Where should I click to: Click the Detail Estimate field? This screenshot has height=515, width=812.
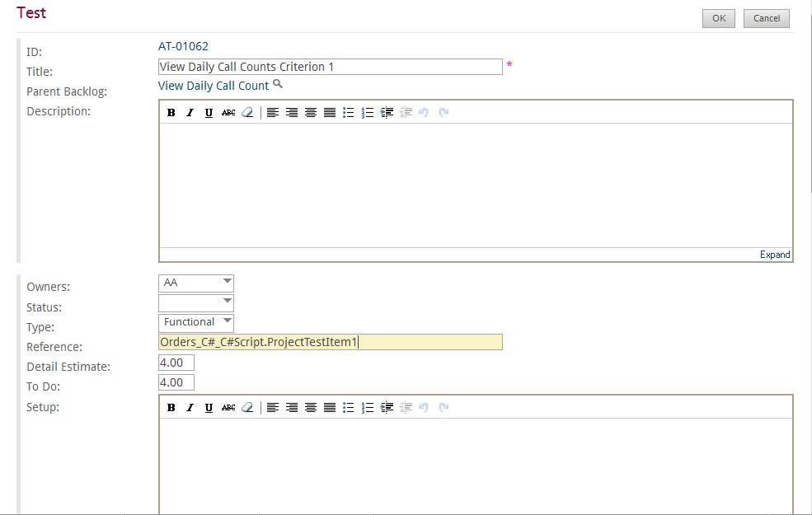[x=176, y=363]
